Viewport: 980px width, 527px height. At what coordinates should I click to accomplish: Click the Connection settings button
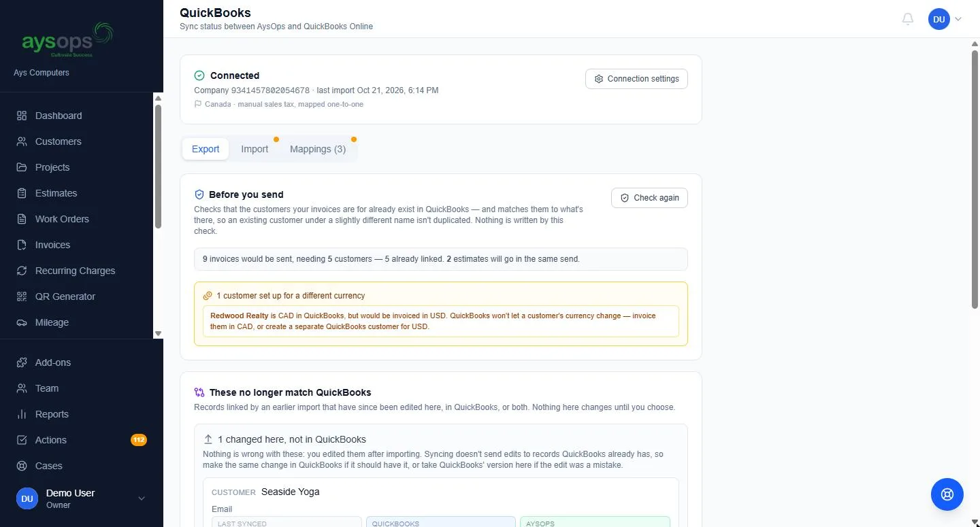point(636,79)
